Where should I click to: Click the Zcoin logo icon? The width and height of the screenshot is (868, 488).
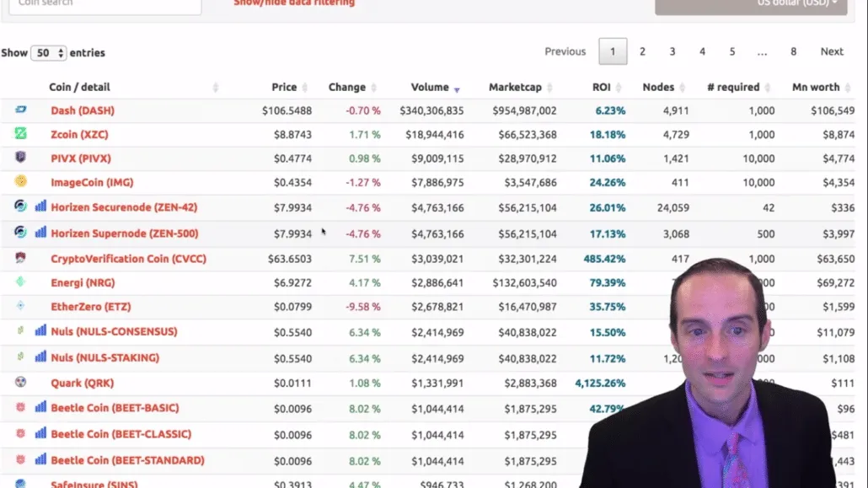point(20,133)
